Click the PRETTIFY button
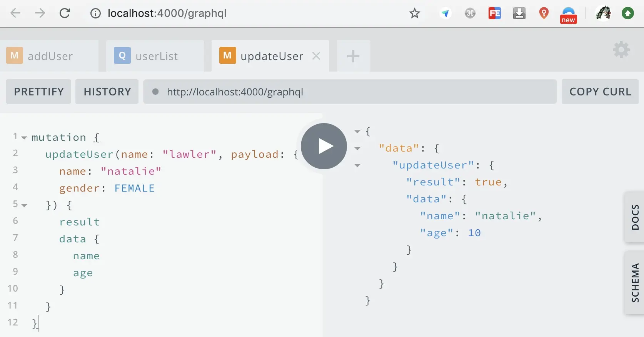The height and width of the screenshot is (337, 644). pyautogui.click(x=38, y=92)
